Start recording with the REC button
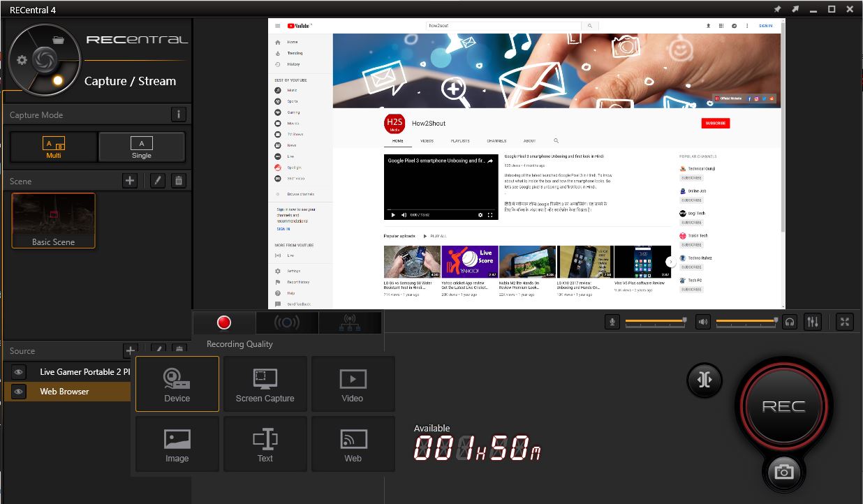Viewport: 863px width, 504px height. click(x=783, y=406)
